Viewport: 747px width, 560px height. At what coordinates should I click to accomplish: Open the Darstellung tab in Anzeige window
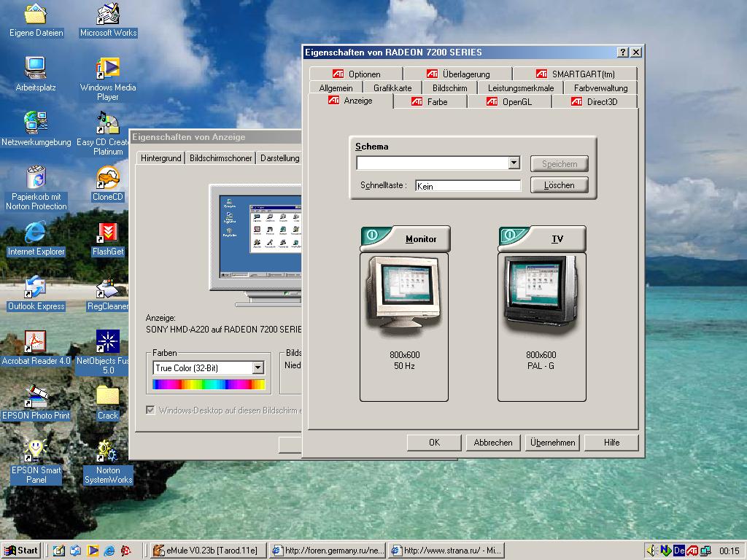pos(279,158)
